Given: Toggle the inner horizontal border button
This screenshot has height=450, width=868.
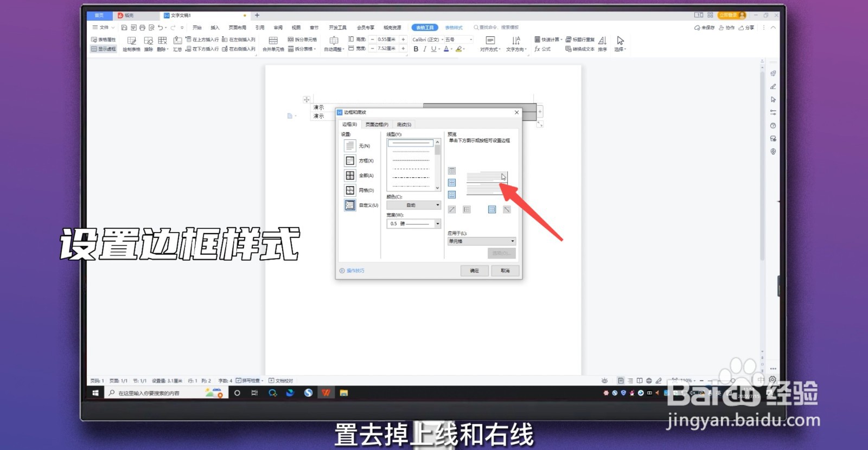Looking at the screenshot, I should point(452,183).
